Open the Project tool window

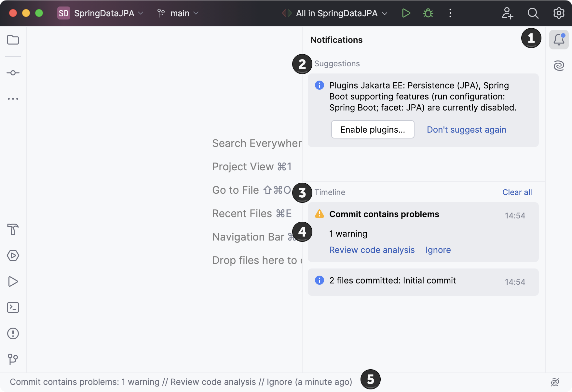coord(13,40)
